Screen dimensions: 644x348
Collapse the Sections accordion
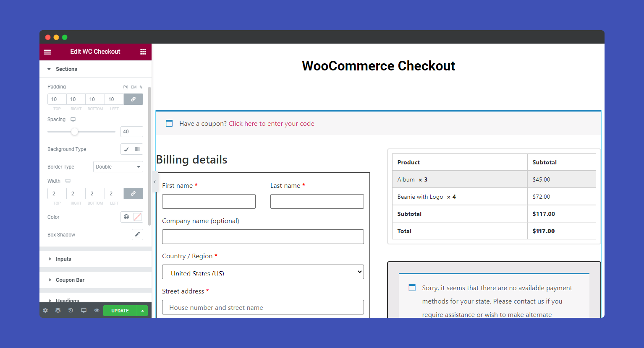click(x=95, y=69)
